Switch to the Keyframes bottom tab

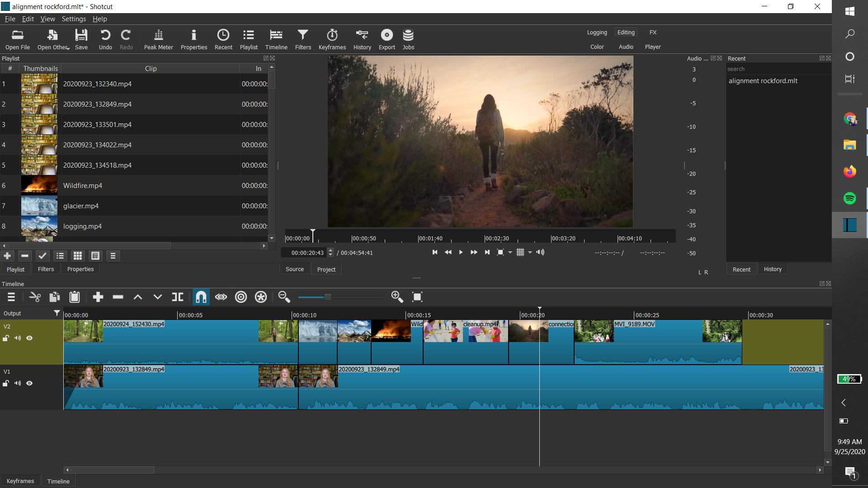coord(20,481)
